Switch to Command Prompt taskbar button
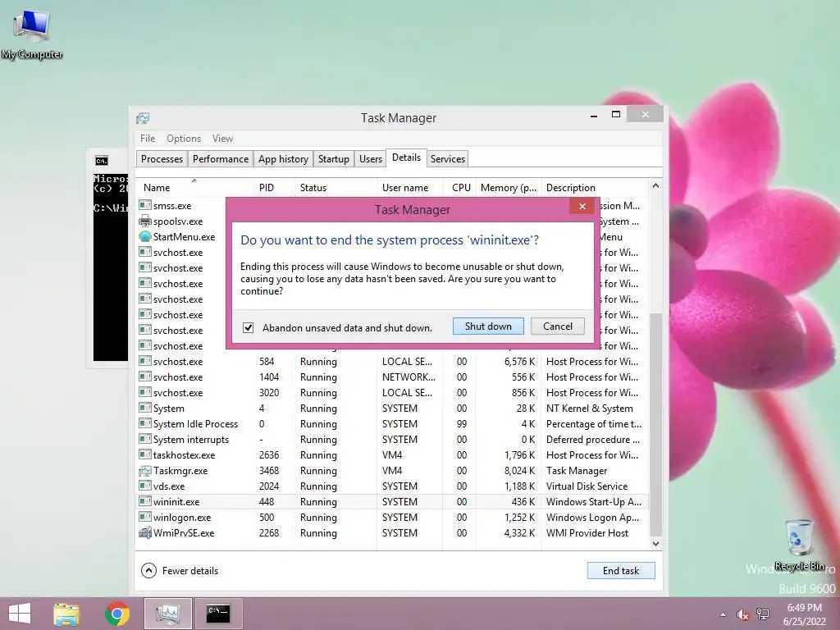The width and height of the screenshot is (840, 630). (218, 614)
